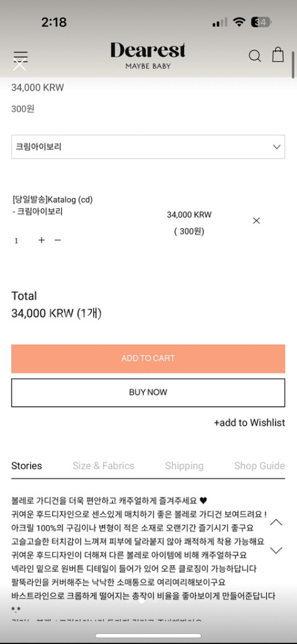The image size is (297, 644).
Task: Remove the Katalog item with X icon
Action: coord(256,221)
